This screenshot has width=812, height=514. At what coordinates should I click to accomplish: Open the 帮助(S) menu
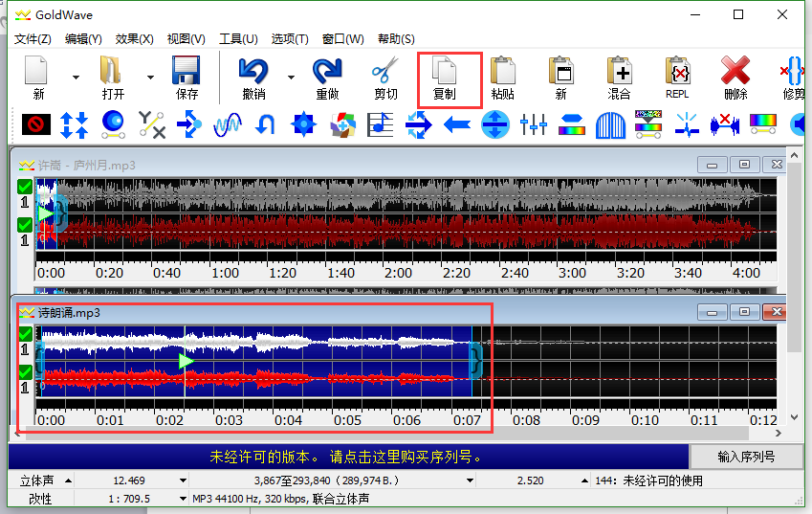[396, 39]
